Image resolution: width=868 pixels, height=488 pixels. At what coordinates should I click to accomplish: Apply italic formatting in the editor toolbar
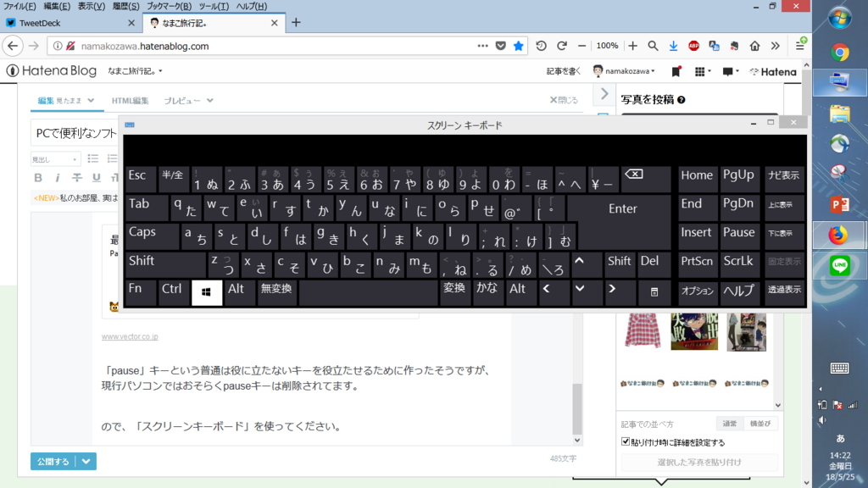[x=58, y=178]
